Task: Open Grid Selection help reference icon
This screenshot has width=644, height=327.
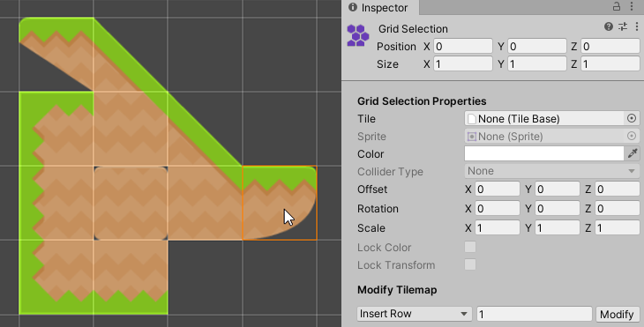Action: point(609,26)
